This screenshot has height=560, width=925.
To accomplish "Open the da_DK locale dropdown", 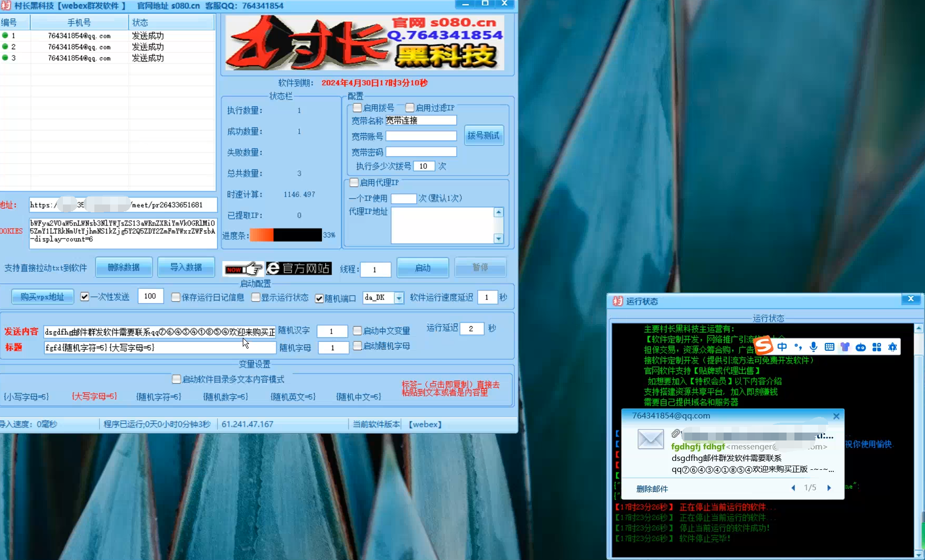I will click(x=399, y=298).
